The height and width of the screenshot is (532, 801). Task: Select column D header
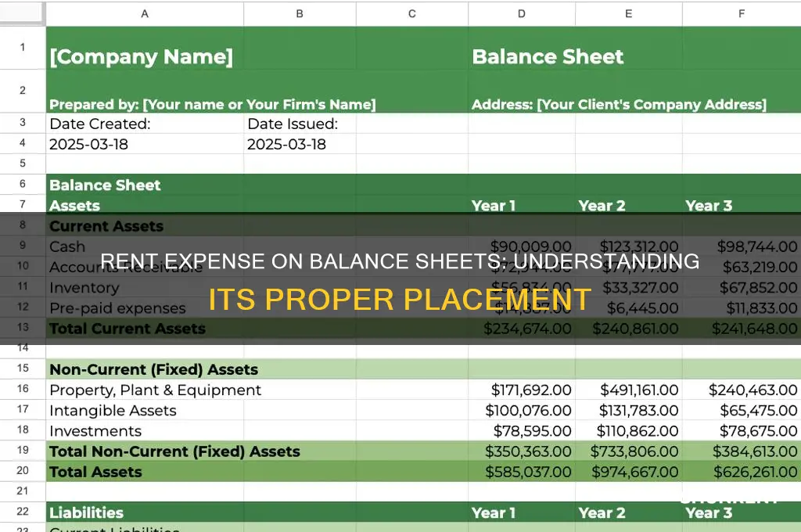(x=522, y=14)
